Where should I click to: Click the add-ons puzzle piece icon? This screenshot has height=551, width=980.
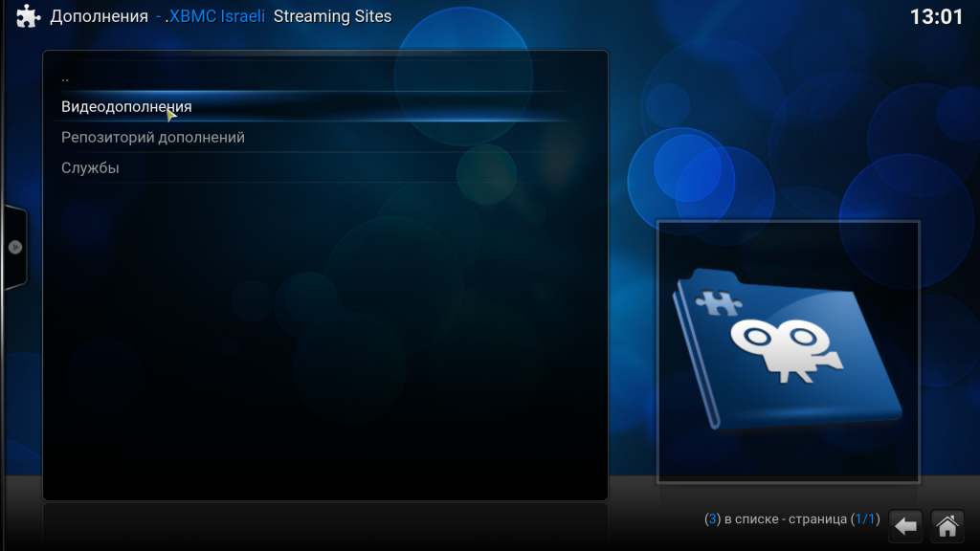(28, 16)
